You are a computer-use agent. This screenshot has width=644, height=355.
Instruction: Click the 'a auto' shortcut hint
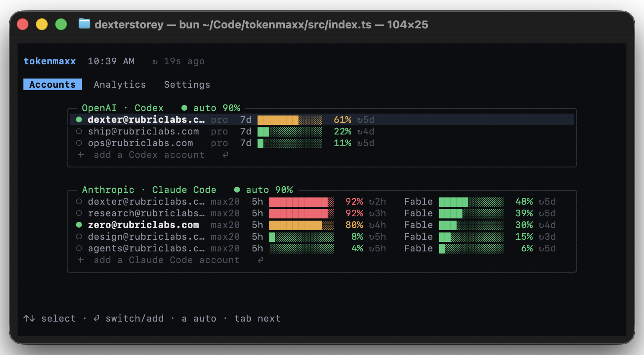[x=199, y=319]
